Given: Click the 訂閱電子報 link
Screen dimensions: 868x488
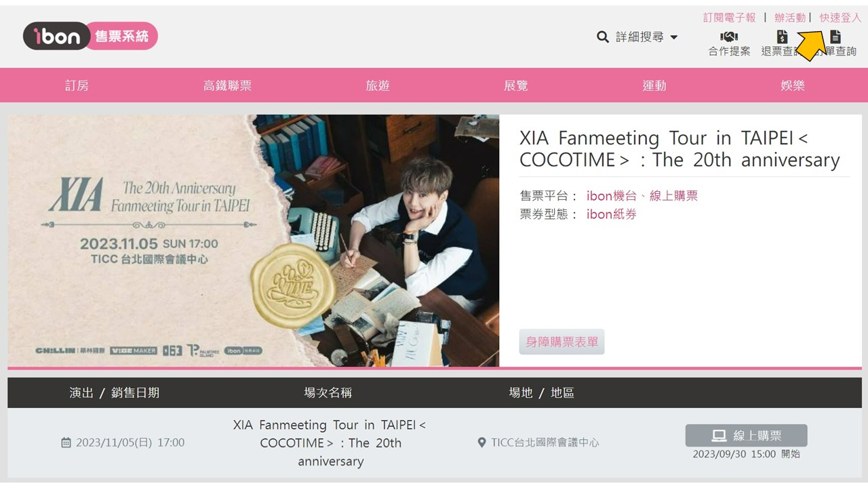Looking at the screenshot, I should click(x=730, y=18).
